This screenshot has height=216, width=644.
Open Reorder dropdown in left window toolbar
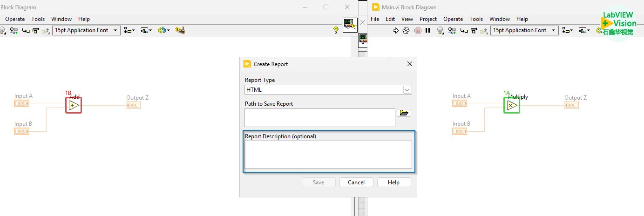(x=164, y=30)
